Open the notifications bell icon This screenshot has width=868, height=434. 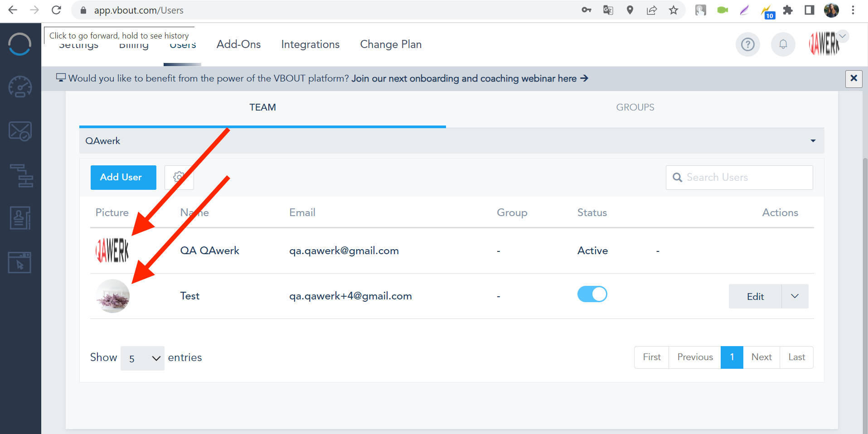(783, 44)
